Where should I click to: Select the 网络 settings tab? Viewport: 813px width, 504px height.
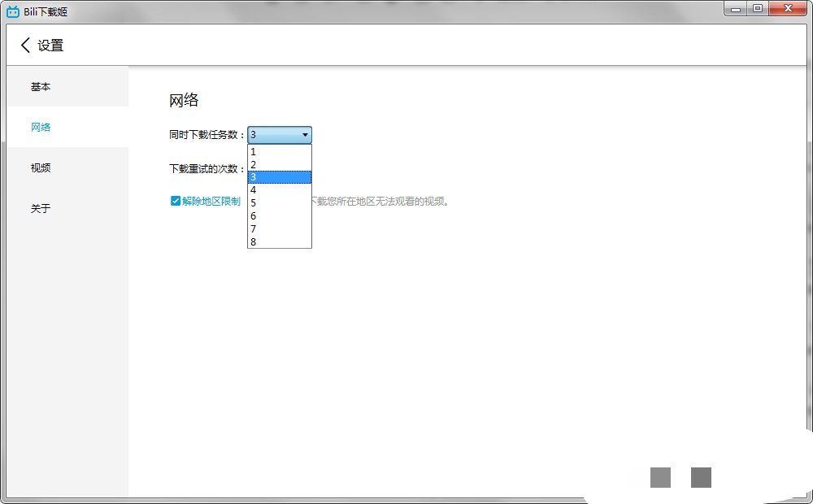pos(67,127)
